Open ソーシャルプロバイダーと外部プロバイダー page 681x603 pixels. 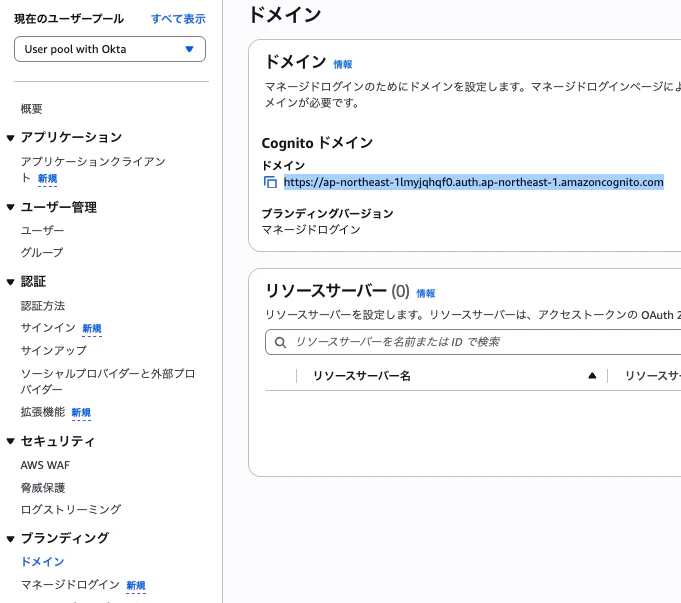click(x=108, y=381)
